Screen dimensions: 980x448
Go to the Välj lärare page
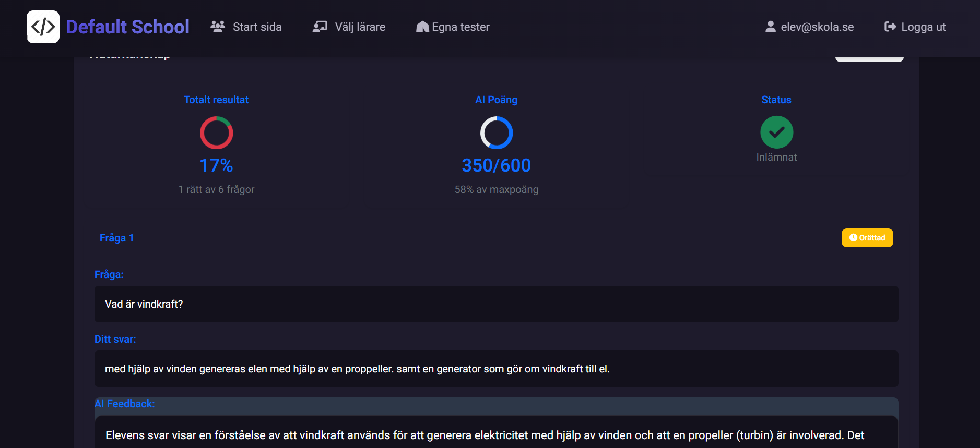pyautogui.click(x=360, y=27)
